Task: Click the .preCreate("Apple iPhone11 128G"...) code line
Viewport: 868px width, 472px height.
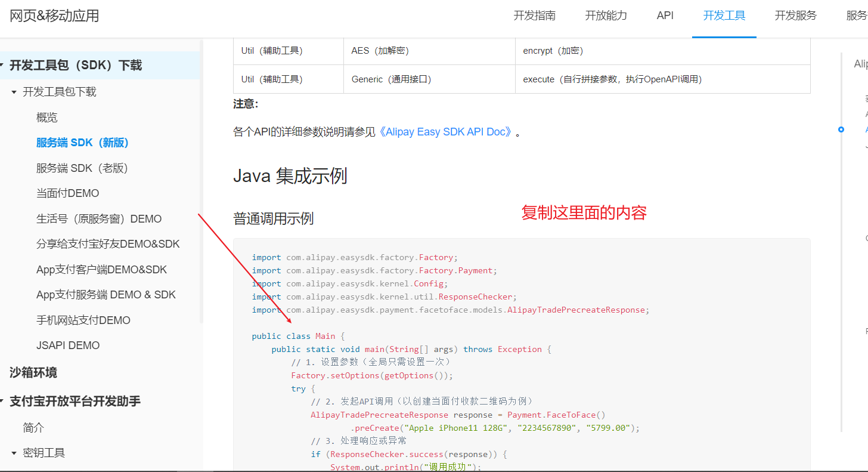Action: point(495,428)
